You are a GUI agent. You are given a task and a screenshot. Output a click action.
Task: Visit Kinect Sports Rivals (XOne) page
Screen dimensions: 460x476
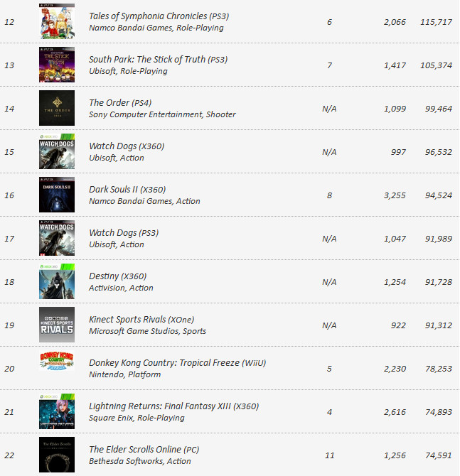click(x=141, y=320)
